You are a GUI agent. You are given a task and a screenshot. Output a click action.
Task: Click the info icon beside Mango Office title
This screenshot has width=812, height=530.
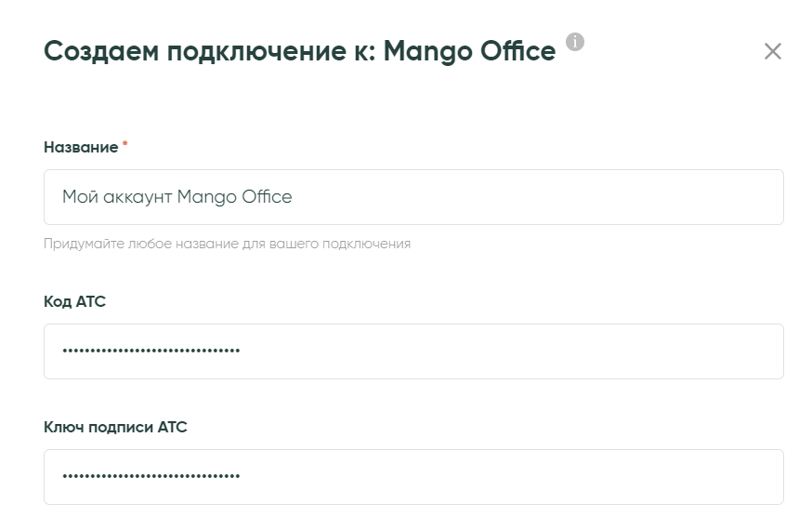point(575,42)
